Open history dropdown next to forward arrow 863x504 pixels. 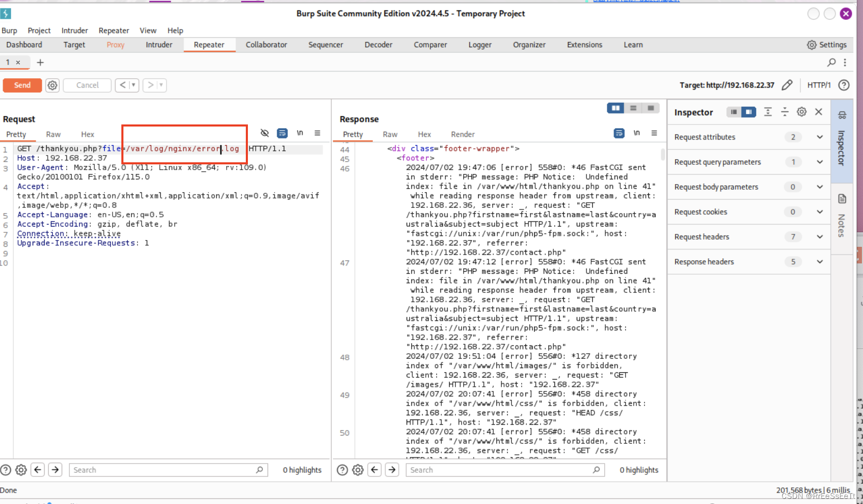[x=161, y=85]
